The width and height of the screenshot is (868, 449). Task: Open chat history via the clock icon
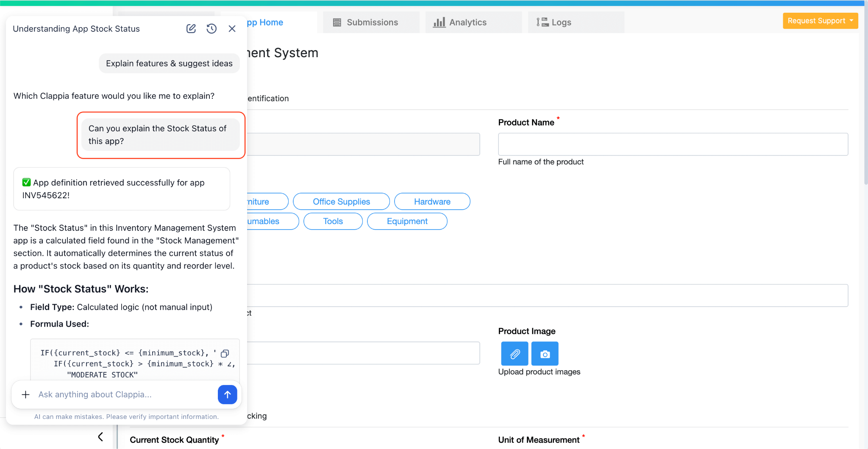tap(211, 28)
